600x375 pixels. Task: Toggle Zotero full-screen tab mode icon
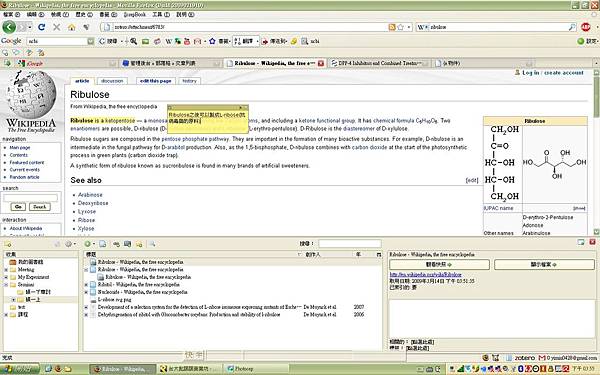click(x=581, y=242)
